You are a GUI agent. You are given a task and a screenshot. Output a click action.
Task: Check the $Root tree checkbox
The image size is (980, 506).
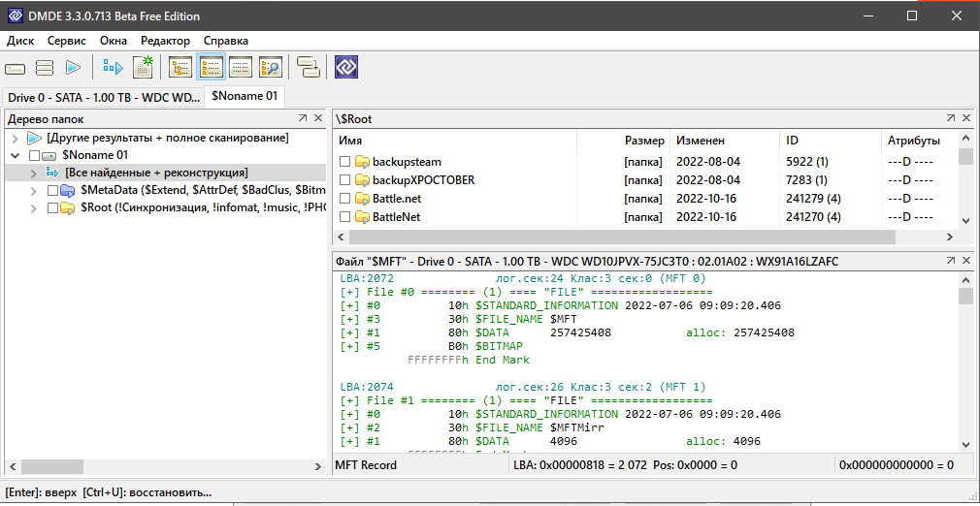(52, 207)
